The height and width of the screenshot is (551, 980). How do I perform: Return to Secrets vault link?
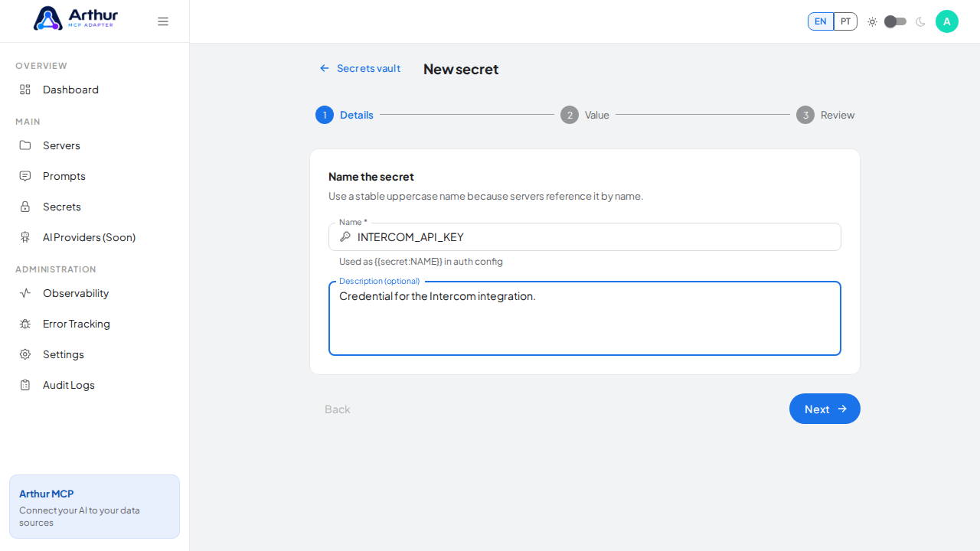[360, 68]
